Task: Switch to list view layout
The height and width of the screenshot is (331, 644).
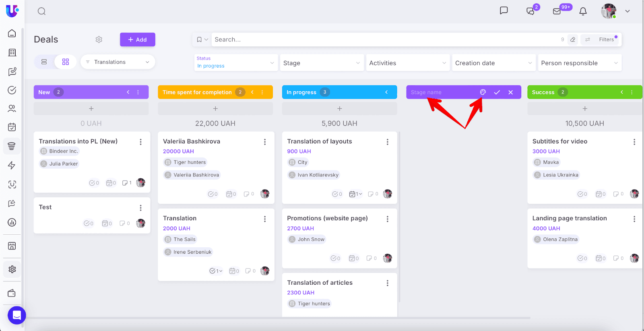Action: [44, 62]
